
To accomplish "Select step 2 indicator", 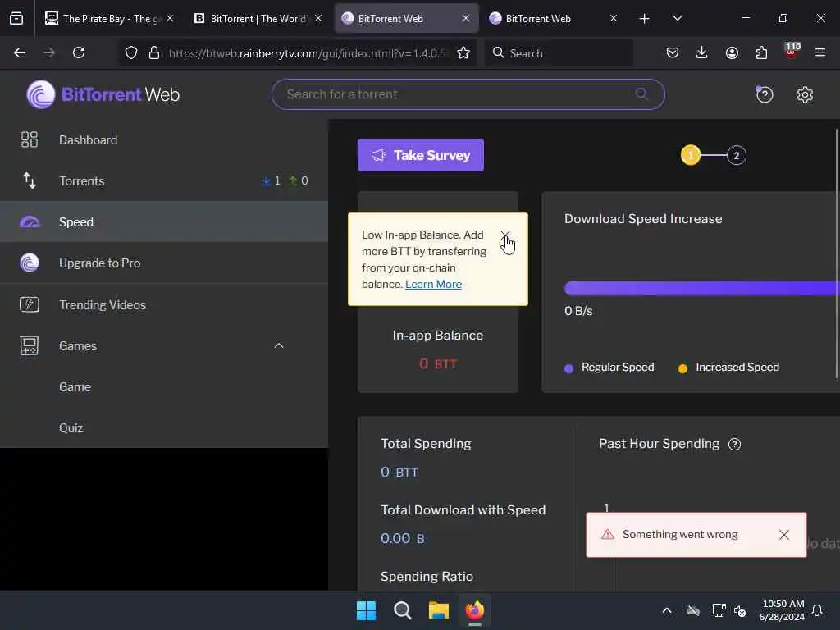I will (736, 155).
